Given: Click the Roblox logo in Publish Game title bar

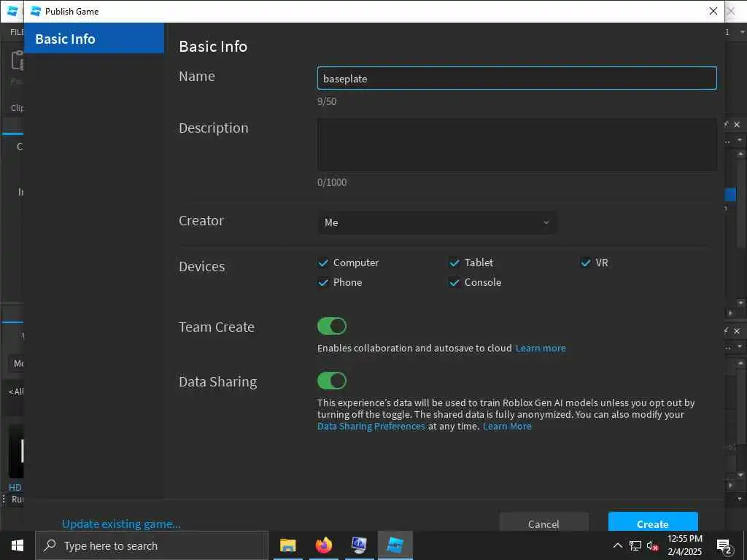Looking at the screenshot, I should coord(36,11).
